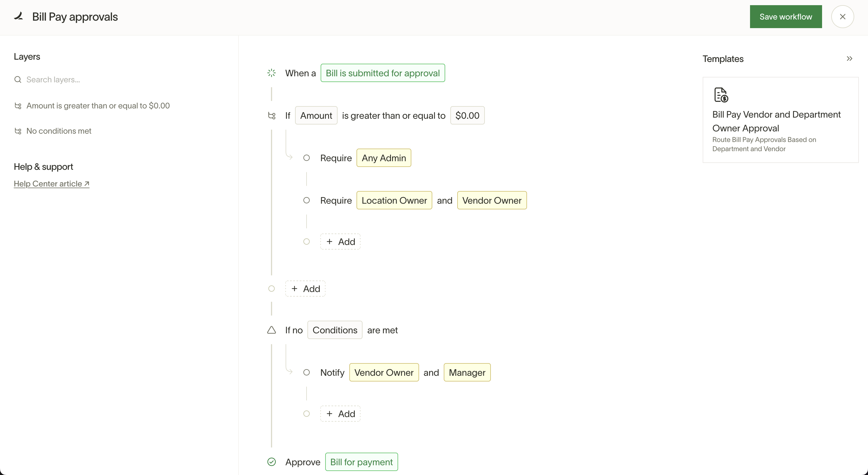Open the 'Bill is submitted for approval' trigger dropdown
This screenshot has height=475, width=868.
pos(382,73)
